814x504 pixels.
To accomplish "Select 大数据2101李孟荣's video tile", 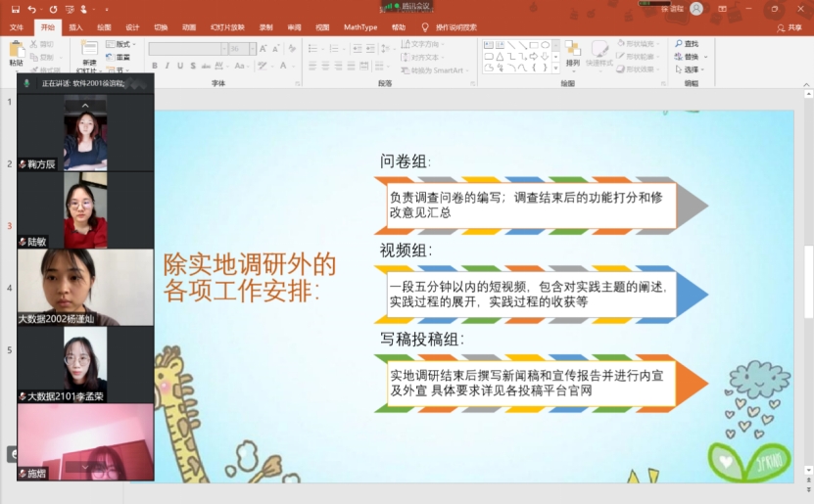I will [85, 364].
